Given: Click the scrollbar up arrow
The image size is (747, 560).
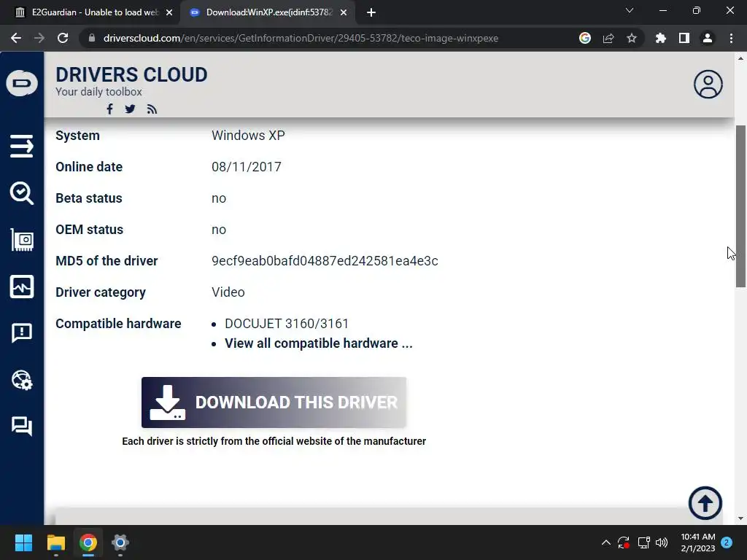Looking at the screenshot, I should pyautogui.click(x=740, y=58).
